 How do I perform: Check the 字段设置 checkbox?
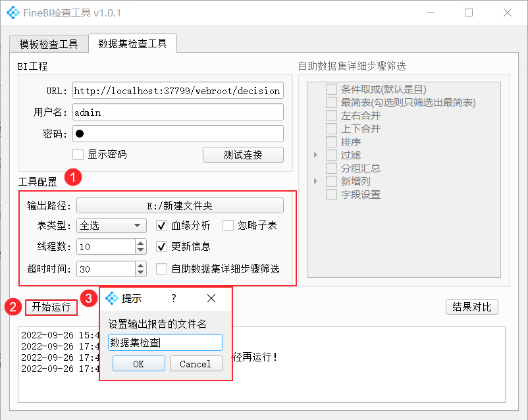pyautogui.click(x=331, y=194)
